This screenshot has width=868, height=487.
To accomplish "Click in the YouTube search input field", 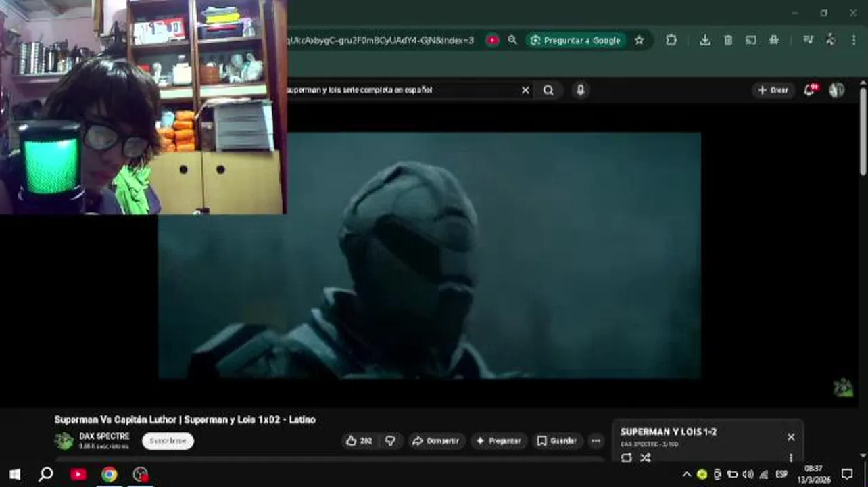I will coord(402,90).
